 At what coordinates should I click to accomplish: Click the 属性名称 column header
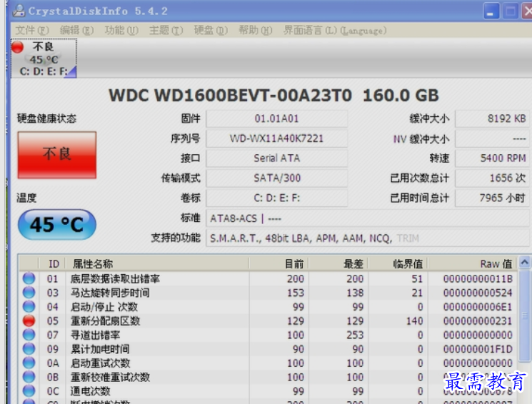pos(157,263)
